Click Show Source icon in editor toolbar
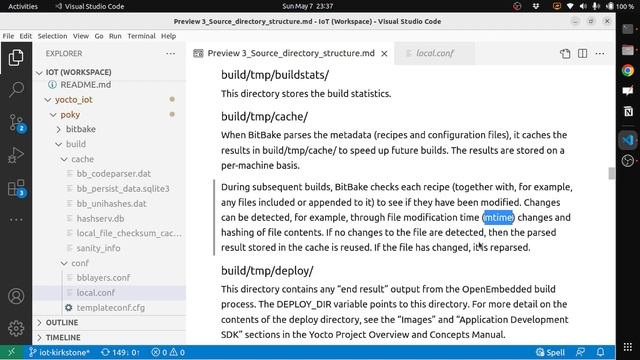The height and width of the screenshot is (360, 640). coord(565,53)
